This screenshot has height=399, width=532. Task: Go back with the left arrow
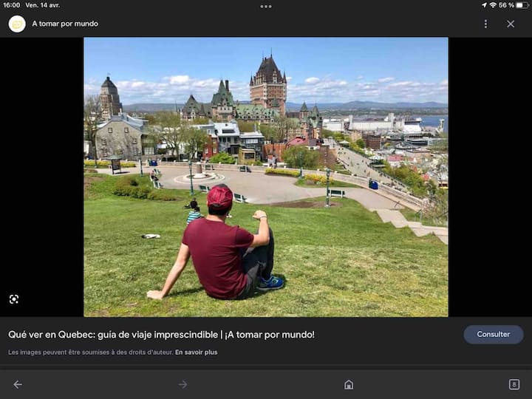click(x=18, y=384)
